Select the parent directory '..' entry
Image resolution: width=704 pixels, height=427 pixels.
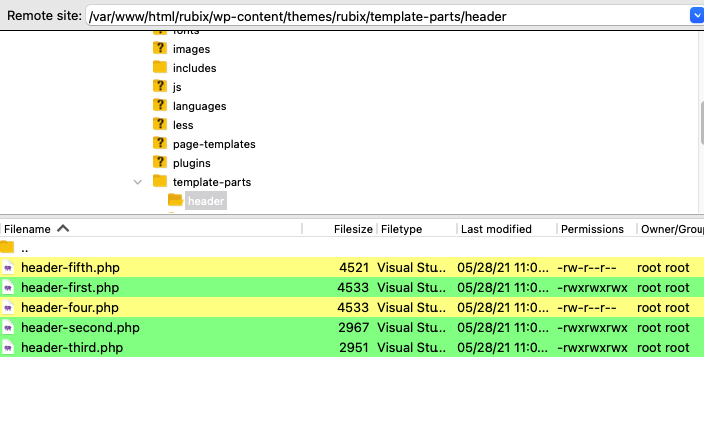(25, 248)
